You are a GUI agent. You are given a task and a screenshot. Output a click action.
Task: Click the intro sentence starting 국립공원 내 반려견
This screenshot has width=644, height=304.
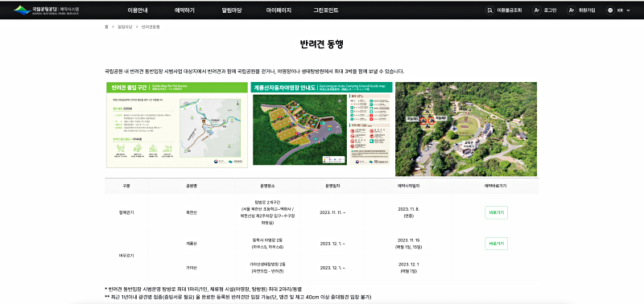pos(254,72)
